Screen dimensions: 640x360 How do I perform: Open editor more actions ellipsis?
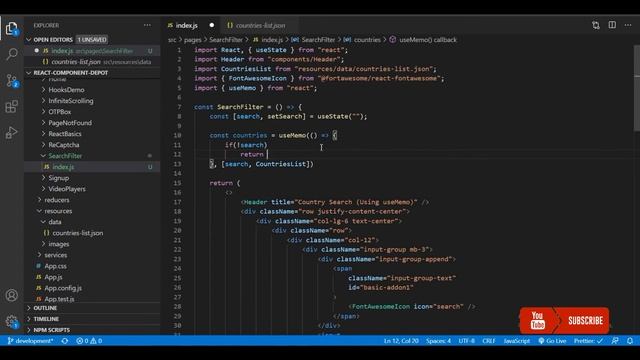(628, 25)
